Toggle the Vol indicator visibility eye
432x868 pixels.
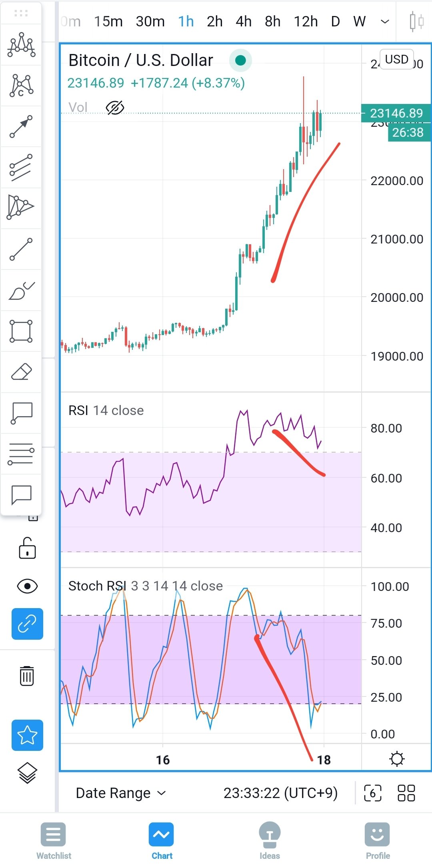(x=115, y=107)
